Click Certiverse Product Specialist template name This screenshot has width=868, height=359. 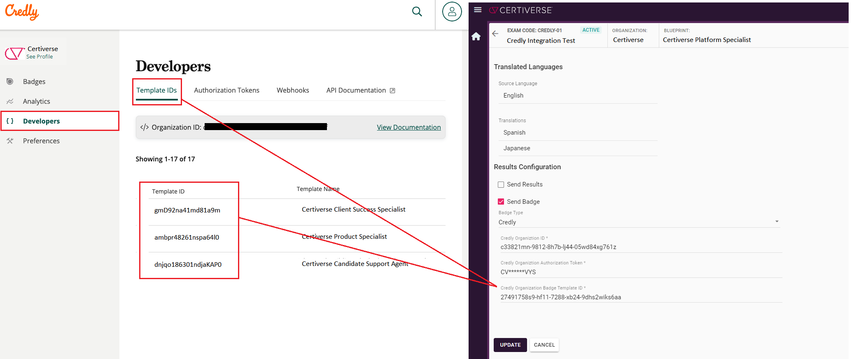tap(344, 237)
